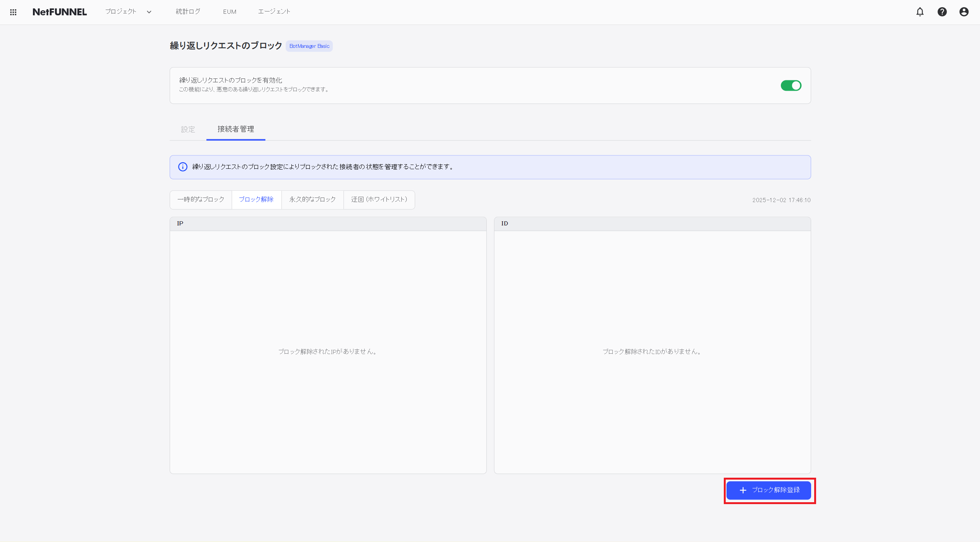Select the 一時的なブロック segment
980x542 pixels.
201,199
